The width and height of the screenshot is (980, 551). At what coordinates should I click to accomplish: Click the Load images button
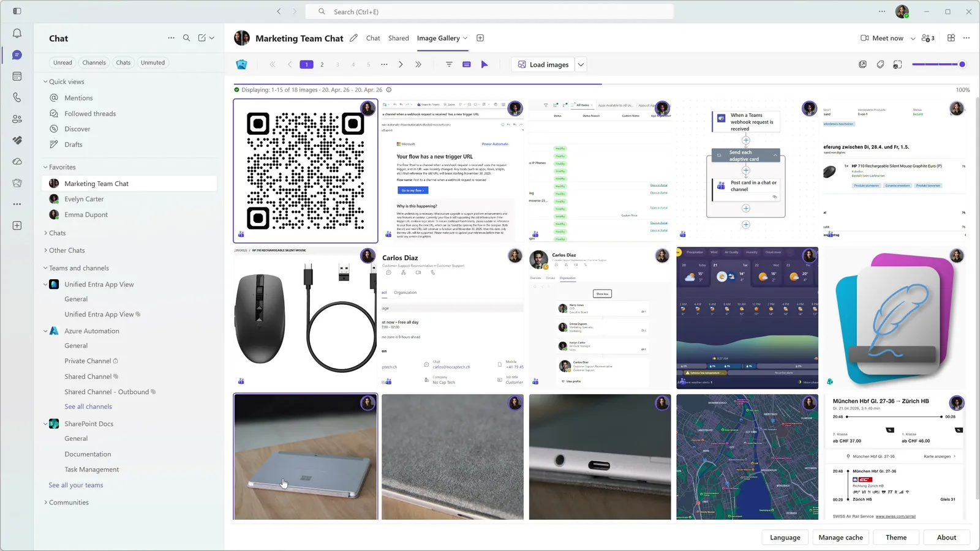pos(543,64)
